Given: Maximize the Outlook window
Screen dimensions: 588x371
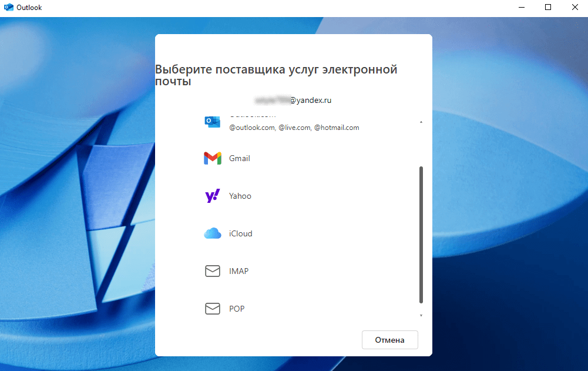Looking at the screenshot, I should (x=548, y=8).
